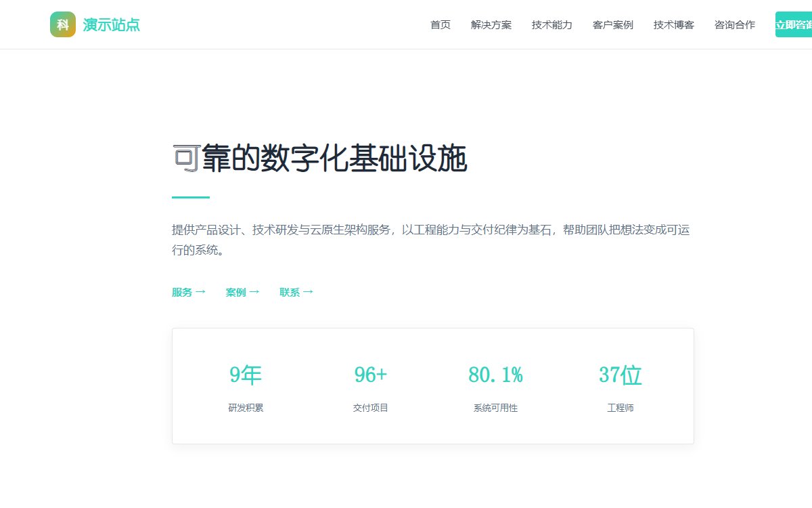Viewport: 812px width, 508px height.
Task: Click the 研发积累 label
Action: (246, 408)
